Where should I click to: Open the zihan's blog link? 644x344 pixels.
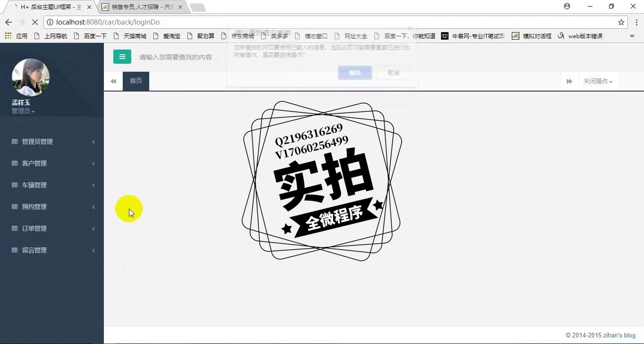tap(619, 336)
